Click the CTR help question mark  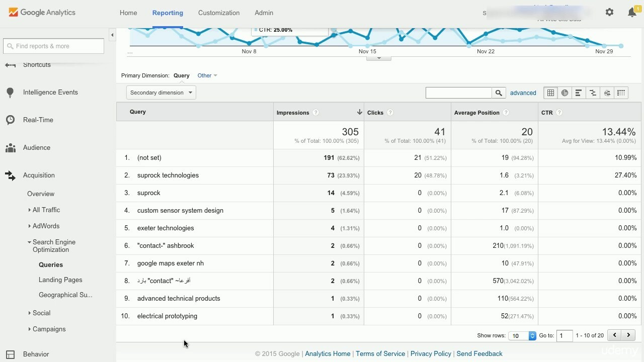[559, 113]
